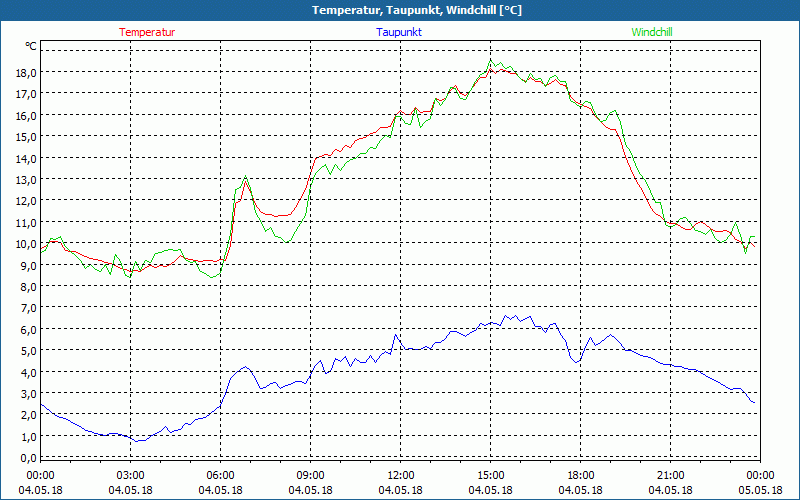Click the 11,0 y-axis value
This screenshot has width=800, height=500.
click(x=27, y=222)
